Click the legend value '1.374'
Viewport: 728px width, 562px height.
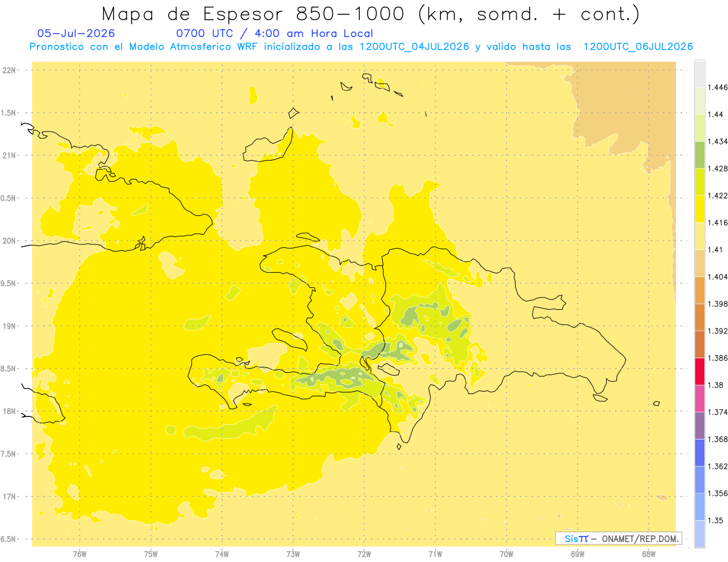coord(717,412)
